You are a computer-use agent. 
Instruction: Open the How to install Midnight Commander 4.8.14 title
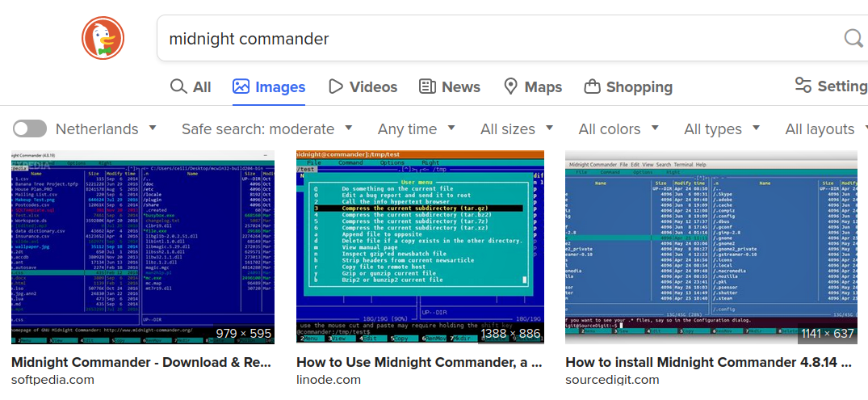(709, 362)
